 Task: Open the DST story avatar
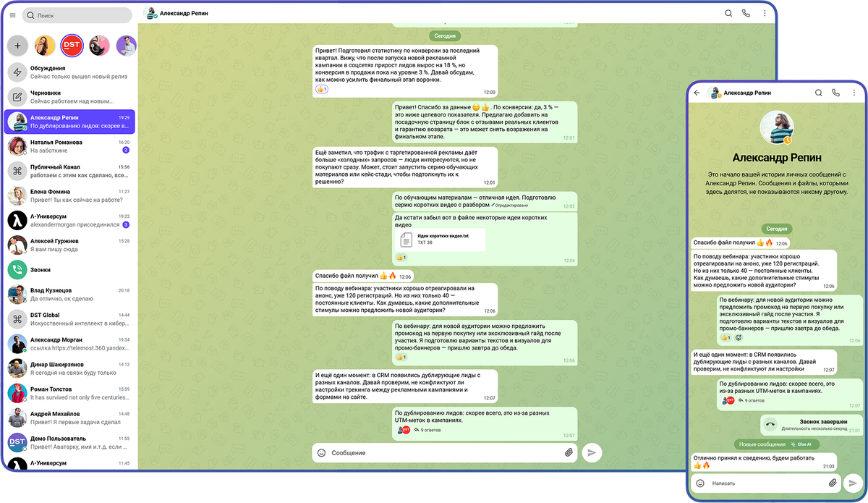[x=72, y=46]
